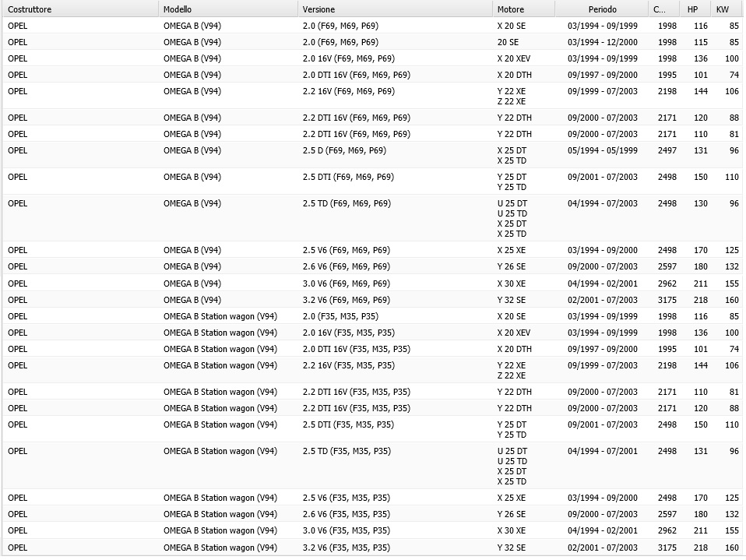
Task: Click HP value 130
Action: (x=700, y=203)
